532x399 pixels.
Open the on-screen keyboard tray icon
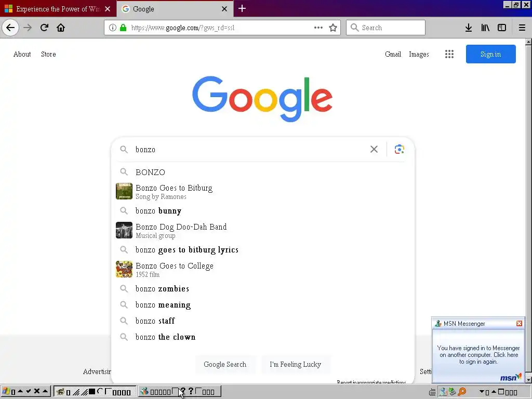(432, 392)
